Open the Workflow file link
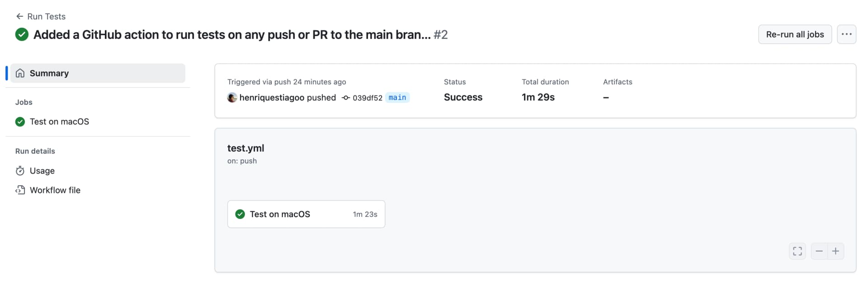The image size is (868, 294). 55,190
